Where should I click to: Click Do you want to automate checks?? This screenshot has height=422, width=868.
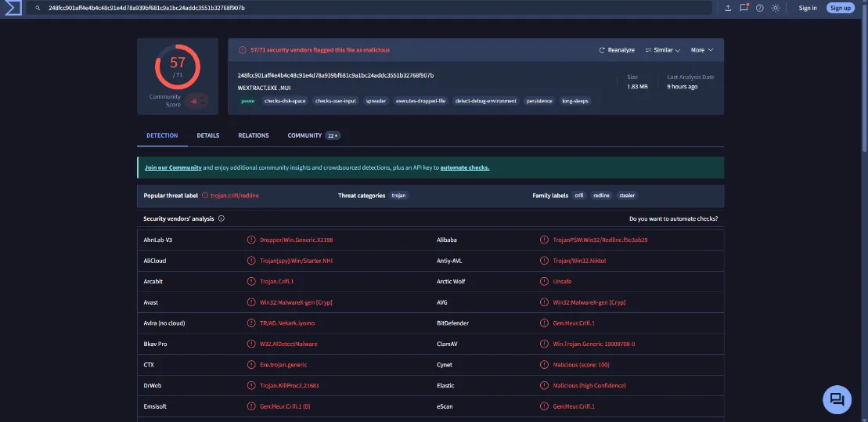(x=674, y=218)
